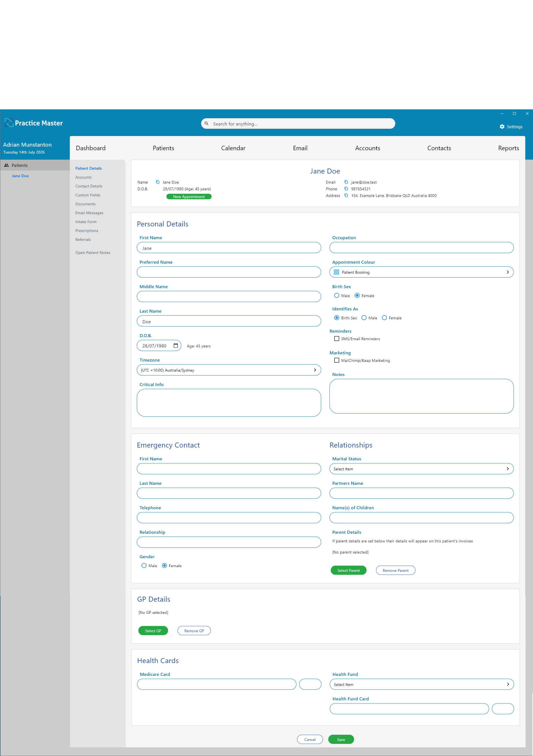Click the Occupation input field
The width and height of the screenshot is (533, 756).
[422, 248]
